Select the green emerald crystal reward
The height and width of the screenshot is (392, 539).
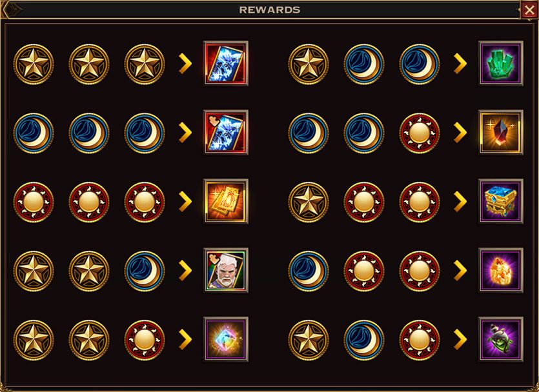[501, 63]
